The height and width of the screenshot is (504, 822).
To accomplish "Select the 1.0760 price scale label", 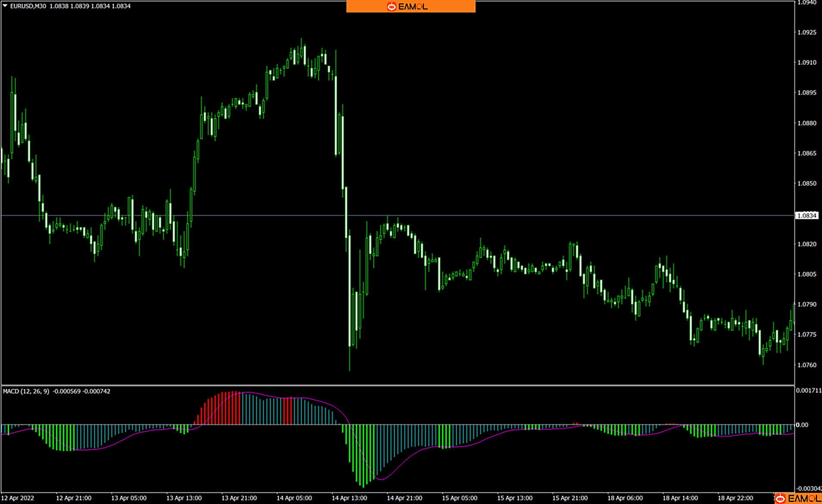I will click(x=806, y=365).
